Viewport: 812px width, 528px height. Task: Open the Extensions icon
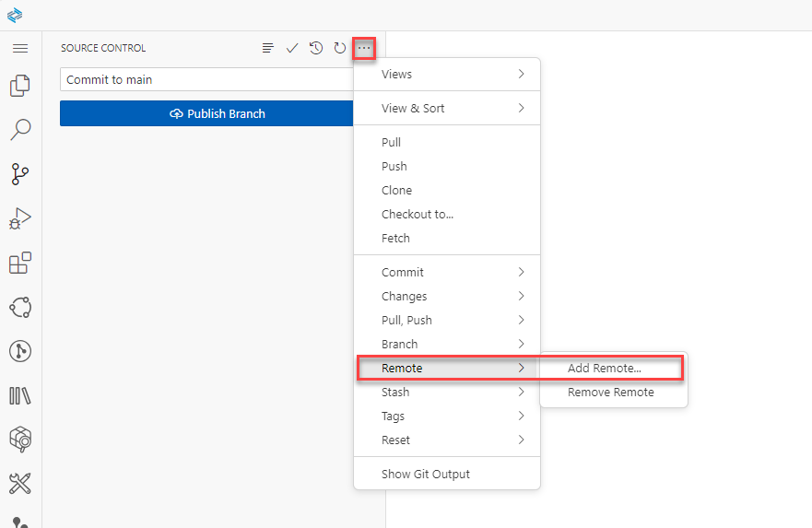coord(20,263)
